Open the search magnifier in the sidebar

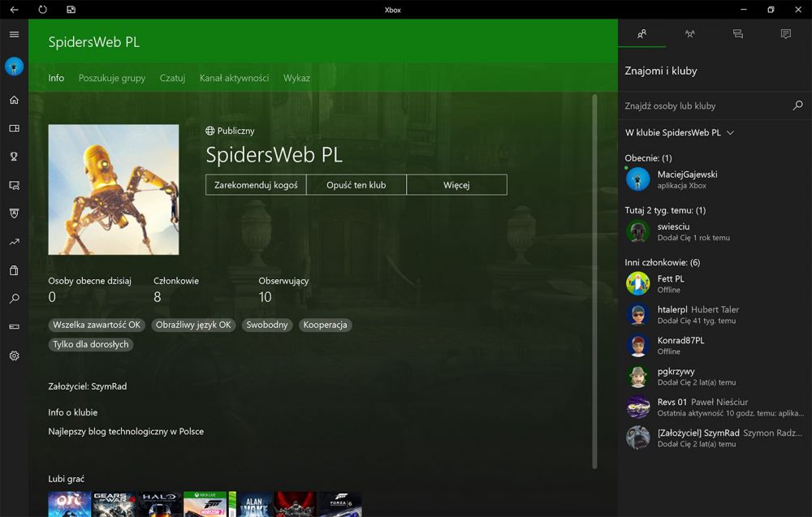pos(14,299)
